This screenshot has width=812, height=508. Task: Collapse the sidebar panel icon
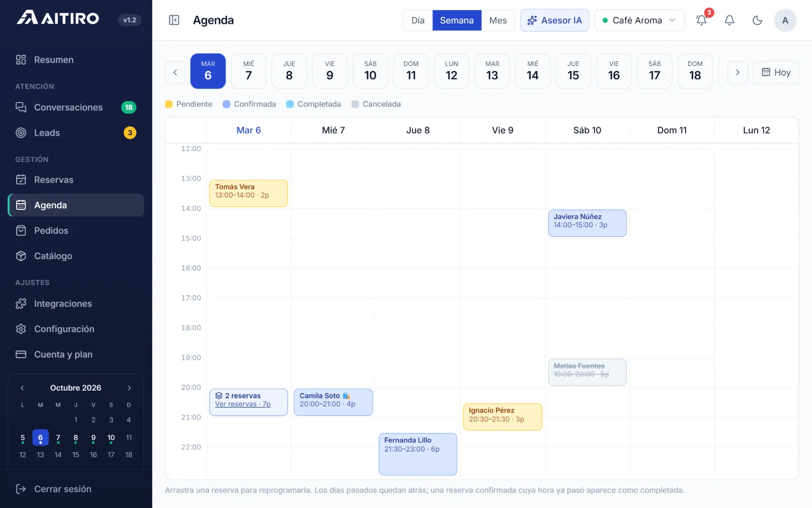pos(174,20)
